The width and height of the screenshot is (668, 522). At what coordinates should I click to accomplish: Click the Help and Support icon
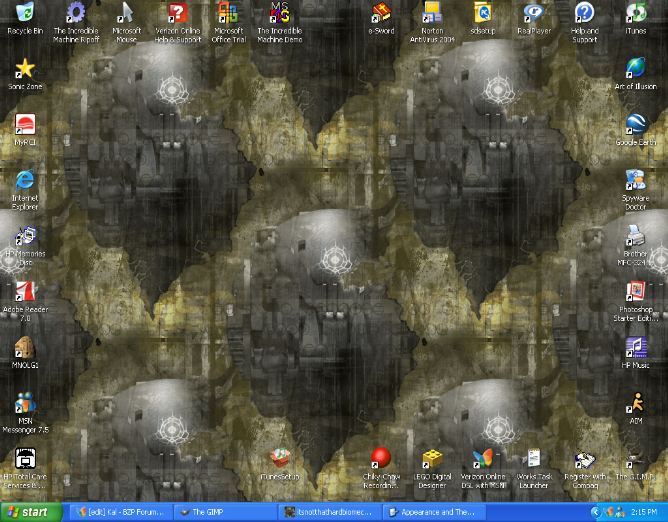pyautogui.click(x=584, y=13)
